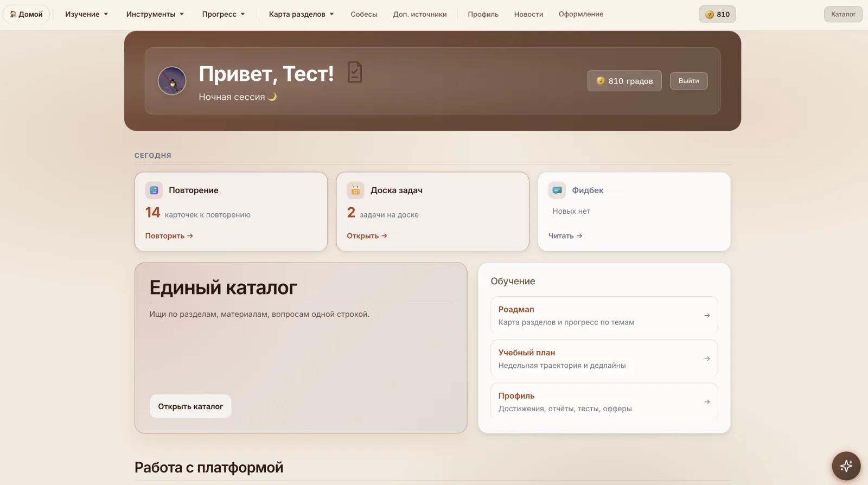Expand the Прогресс dropdown menu
This screenshot has width=868, height=485.
[224, 14]
